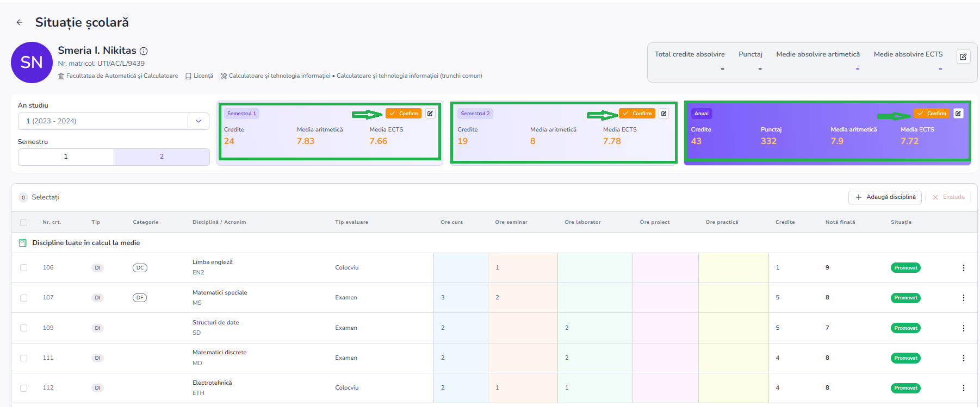This screenshot has width=980, height=407.
Task: Open three-dot menu for Limba engleză row
Action: [963, 268]
